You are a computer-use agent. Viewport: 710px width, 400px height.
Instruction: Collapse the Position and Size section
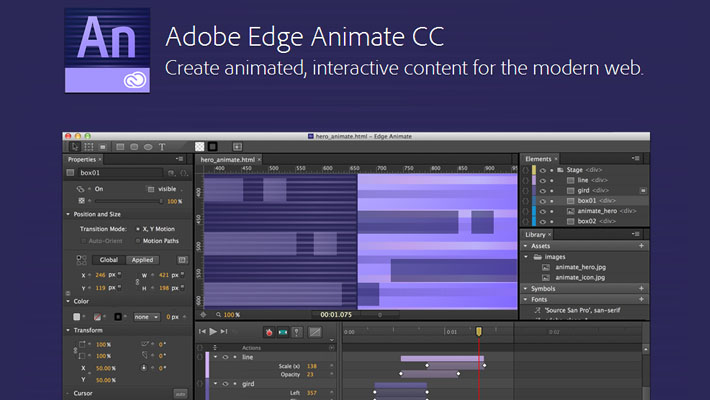click(x=68, y=214)
